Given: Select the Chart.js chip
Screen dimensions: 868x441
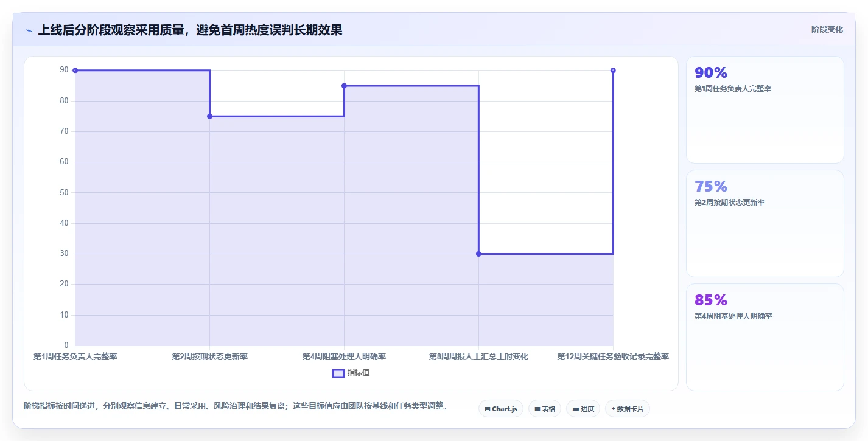Looking at the screenshot, I should pyautogui.click(x=501, y=409).
